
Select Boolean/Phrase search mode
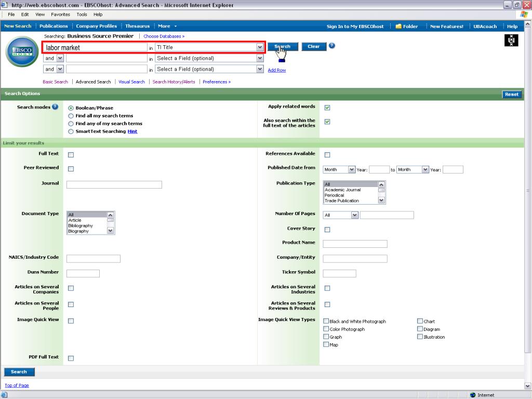point(71,108)
